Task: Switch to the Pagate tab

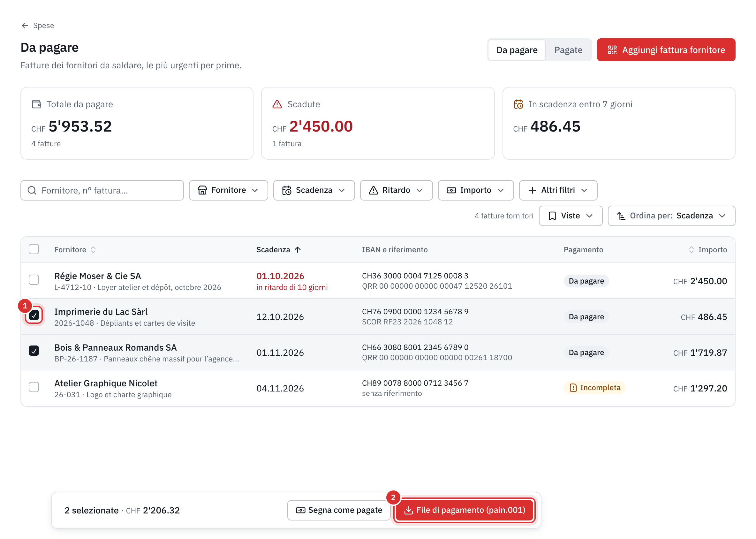Action: coord(568,50)
